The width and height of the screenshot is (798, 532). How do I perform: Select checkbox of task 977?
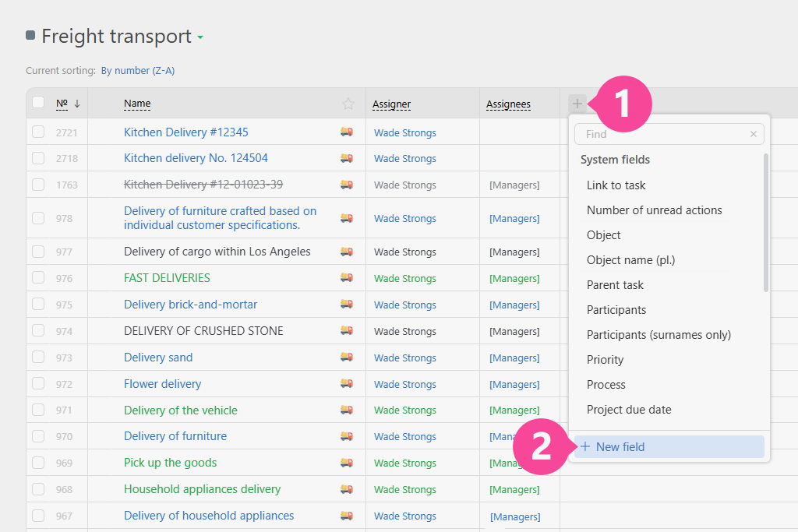tap(38, 252)
